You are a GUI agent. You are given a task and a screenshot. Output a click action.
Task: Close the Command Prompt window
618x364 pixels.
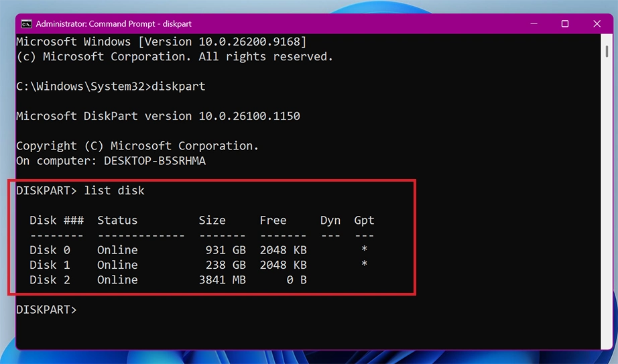(x=597, y=23)
